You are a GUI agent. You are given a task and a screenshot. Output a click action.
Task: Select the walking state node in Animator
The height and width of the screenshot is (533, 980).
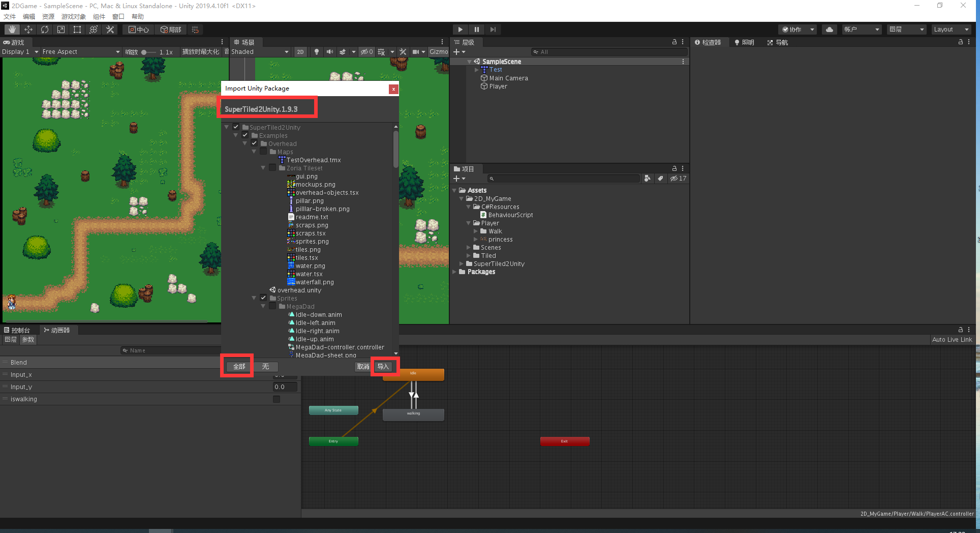tap(413, 414)
